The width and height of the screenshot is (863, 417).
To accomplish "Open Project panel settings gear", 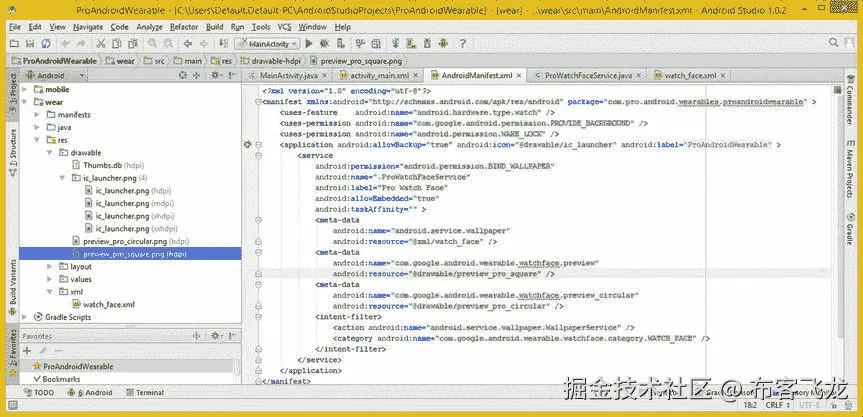I will pos(216,75).
